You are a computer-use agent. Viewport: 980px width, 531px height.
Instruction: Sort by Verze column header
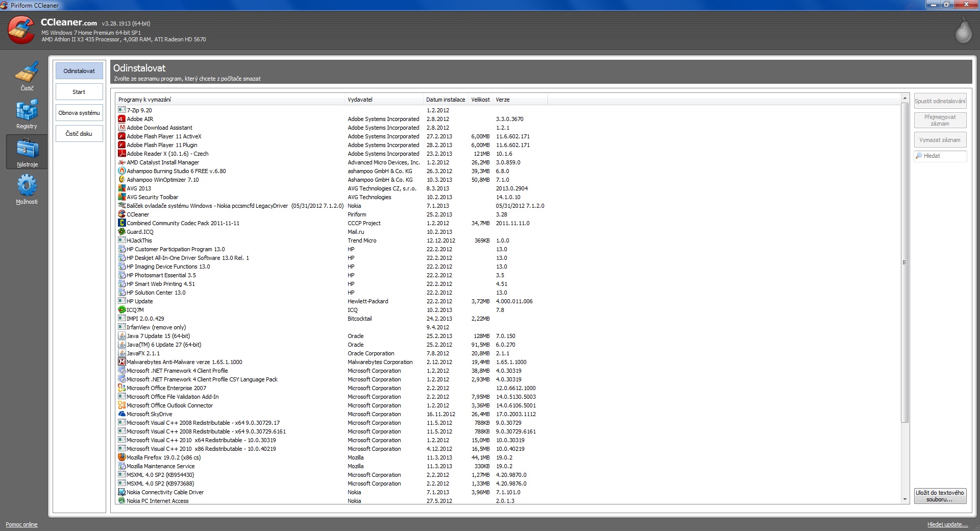pos(520,100)
